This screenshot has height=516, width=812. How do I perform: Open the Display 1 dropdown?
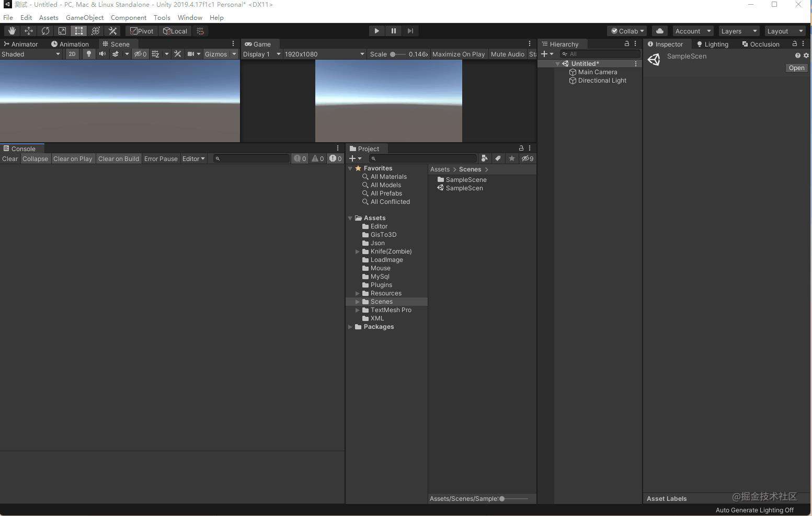pos(261,54)
